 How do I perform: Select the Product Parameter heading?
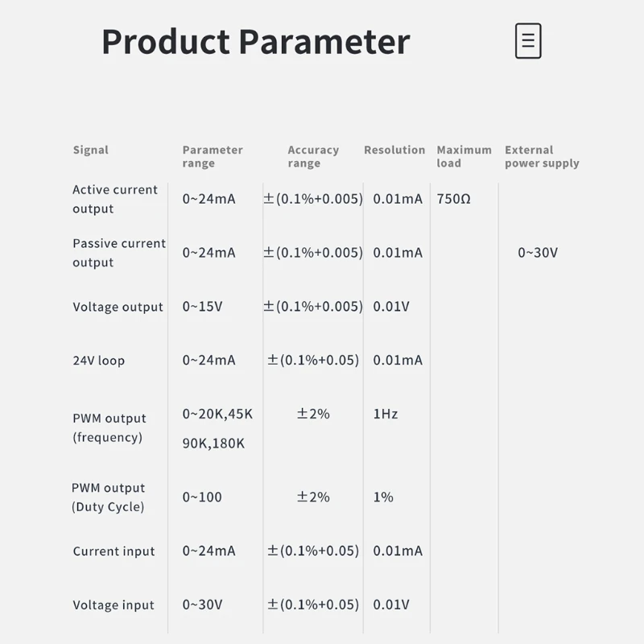(256, 42)
